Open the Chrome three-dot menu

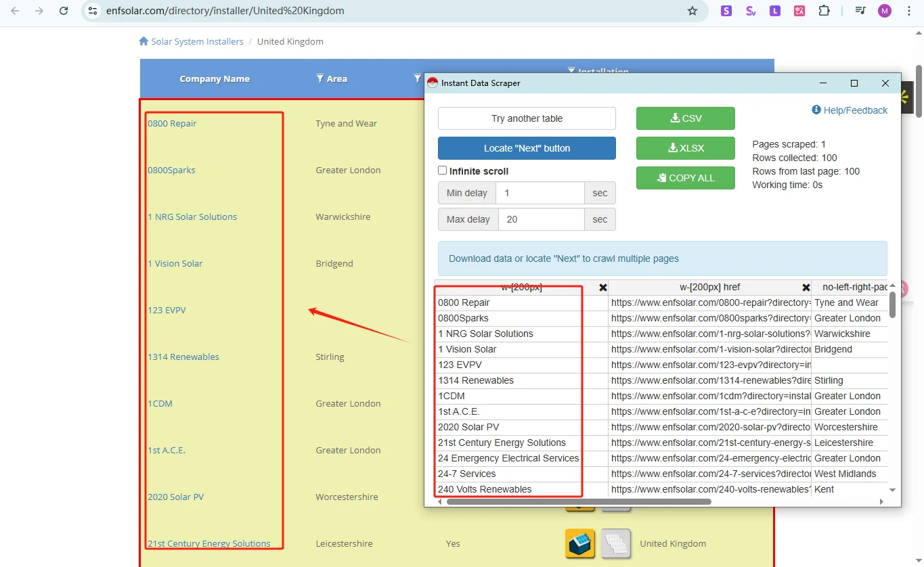coord(909,11)
